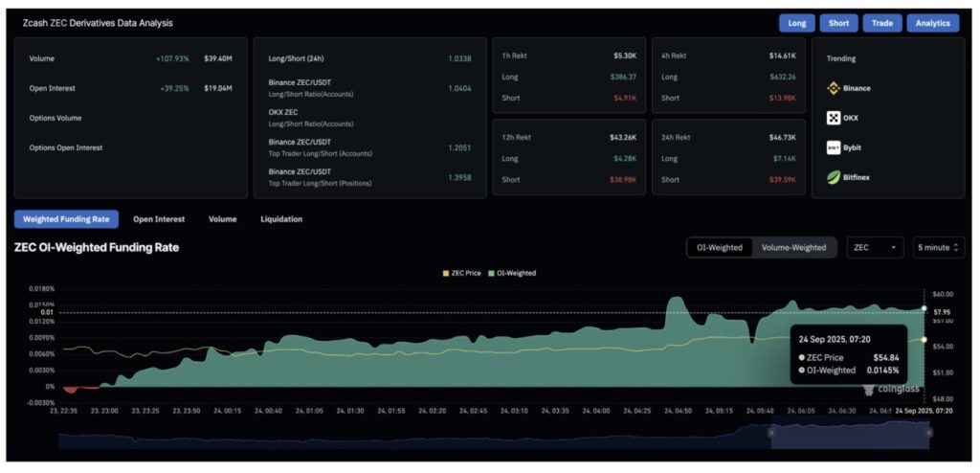Click the Binance exchange logo icon

[x=834, y=88]
